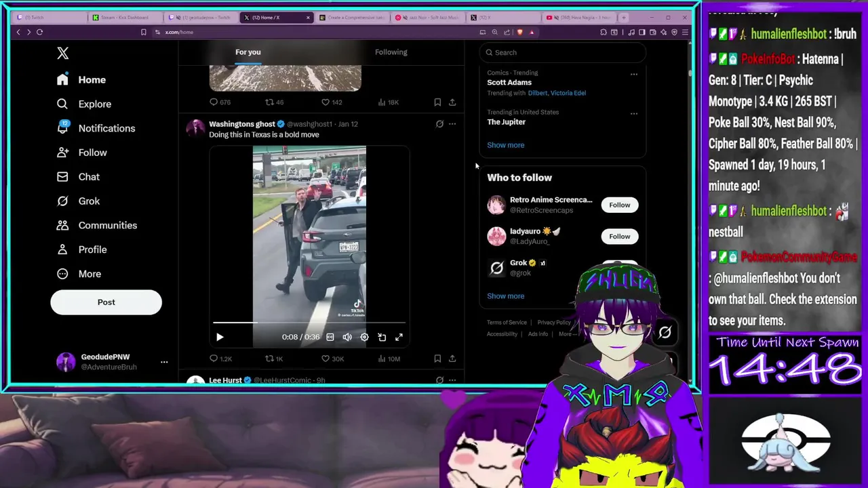Click Show more under Who to follow
868x488 pixels.
pyautogui.click(x=506, y=296)
